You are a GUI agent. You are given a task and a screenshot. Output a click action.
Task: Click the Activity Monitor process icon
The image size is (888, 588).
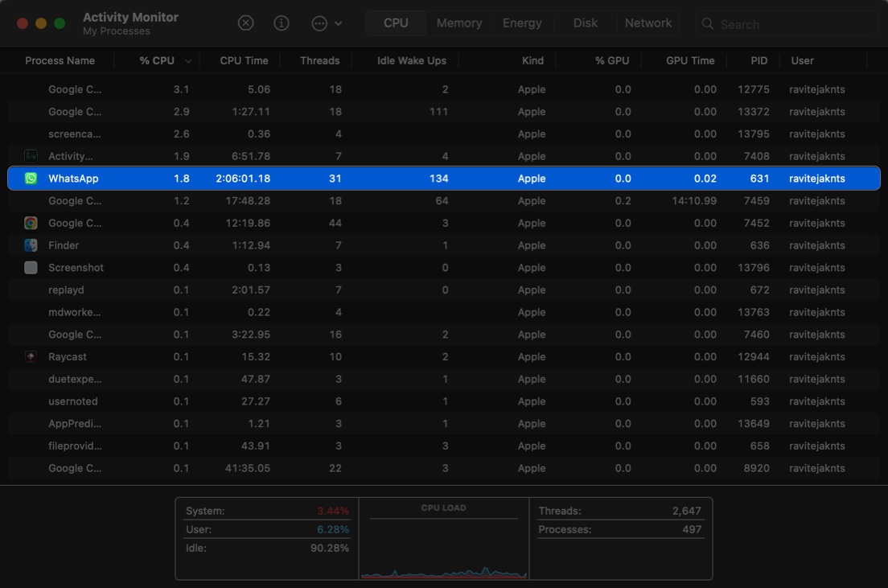click(x=31, y=156)
